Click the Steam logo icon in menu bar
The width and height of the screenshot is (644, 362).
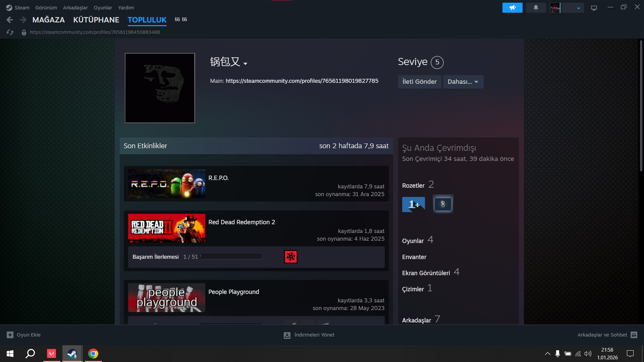click(9, 8)
